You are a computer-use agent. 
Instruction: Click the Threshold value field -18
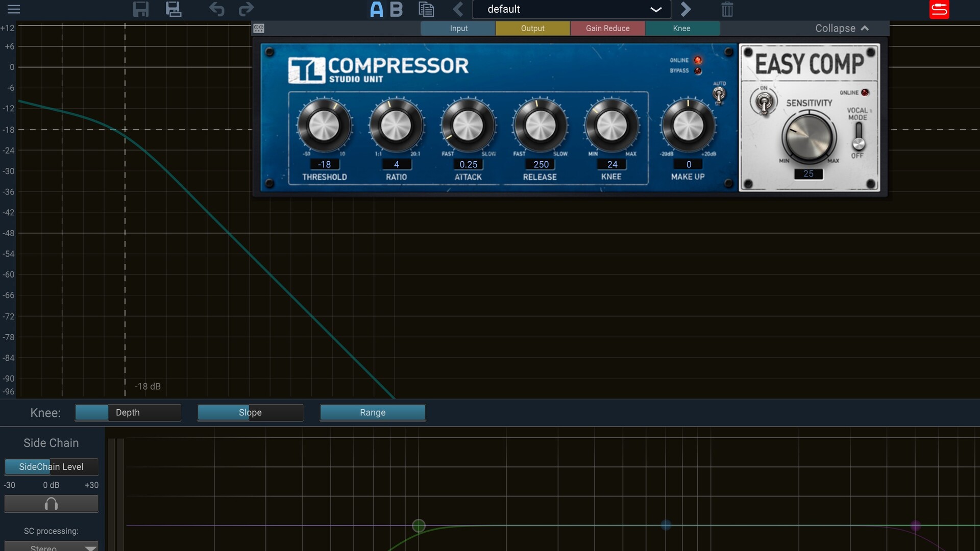pos(325,164)
